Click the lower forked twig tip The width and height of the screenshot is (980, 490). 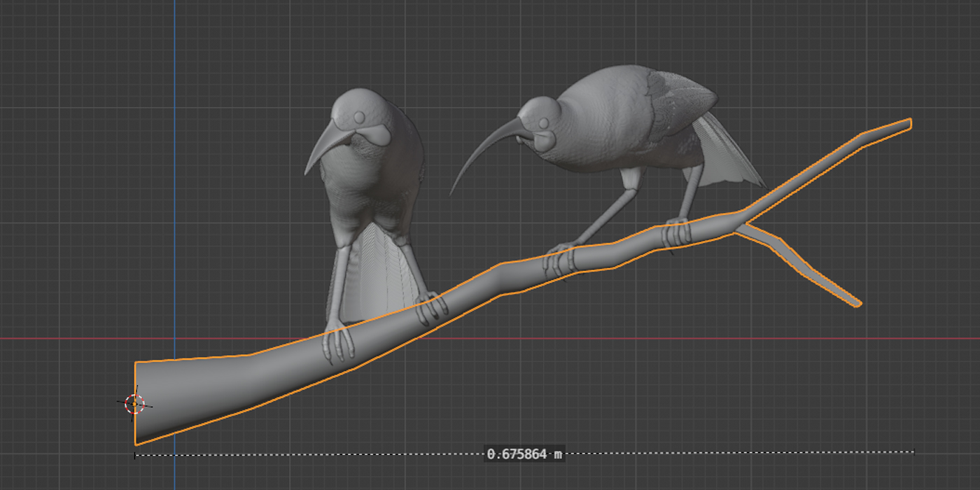click(x=854, y=302)
